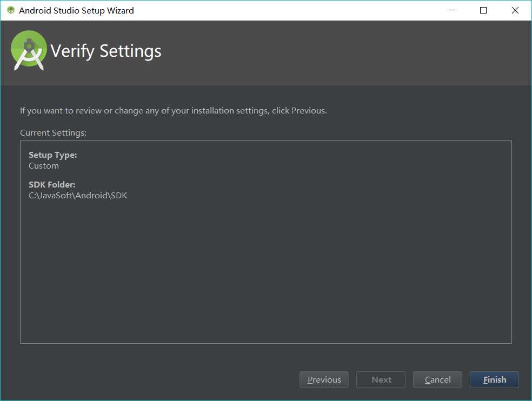Click the 'Setup Type:' label
The height and width of the screenshot is (401, 532).
coord(52,155)
